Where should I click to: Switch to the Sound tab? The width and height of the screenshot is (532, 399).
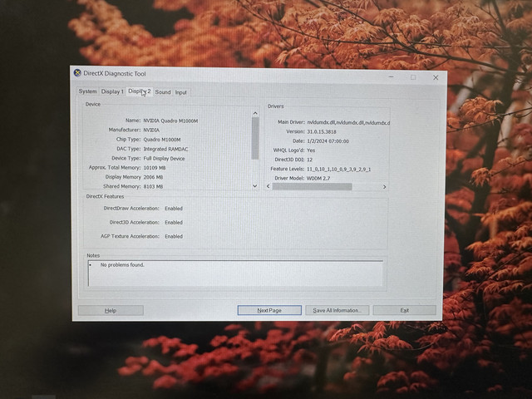[x=163, y=92]
